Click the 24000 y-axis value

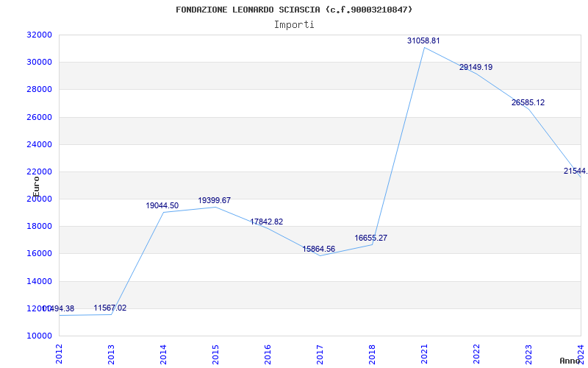pyautogui.click(x=39, y=144)
